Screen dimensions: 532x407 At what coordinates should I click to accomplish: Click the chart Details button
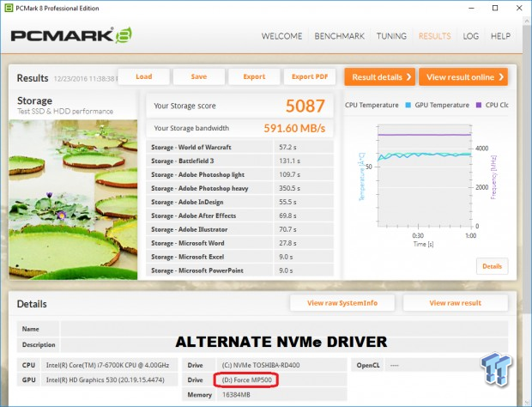coord(492,266)
